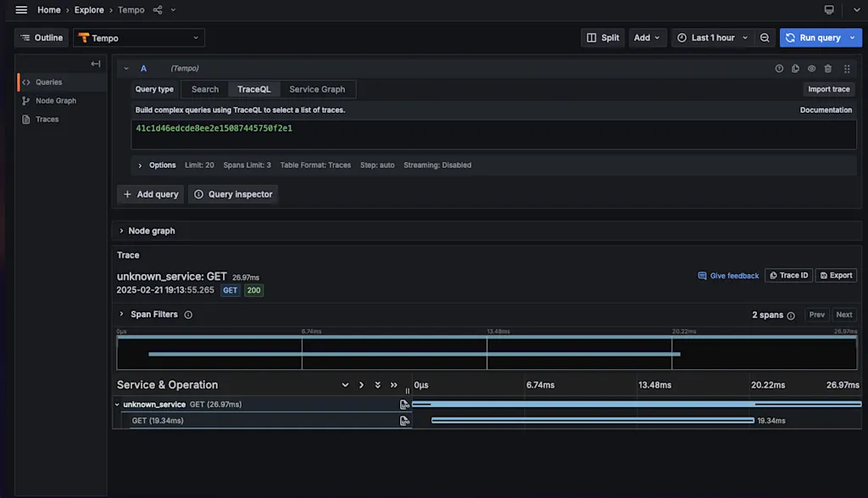Switch to the TraceQL query type tab
868x498 pixels.
[x=254, y=89]
